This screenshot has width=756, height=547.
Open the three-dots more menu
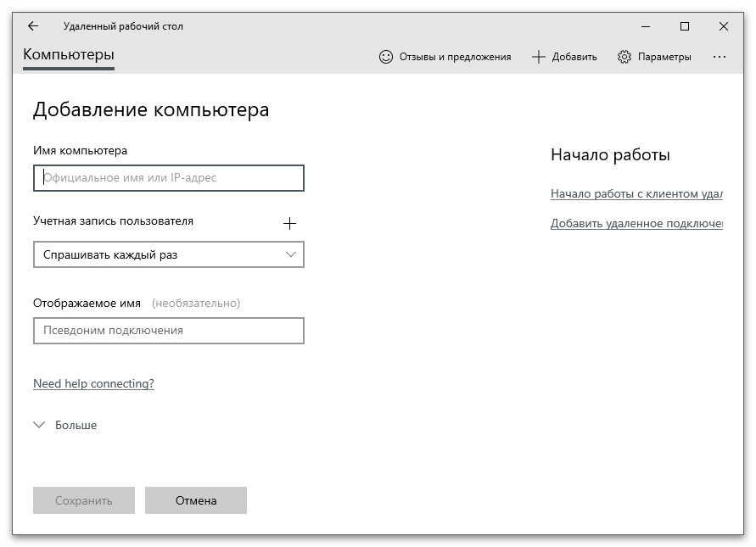(720, 57)
